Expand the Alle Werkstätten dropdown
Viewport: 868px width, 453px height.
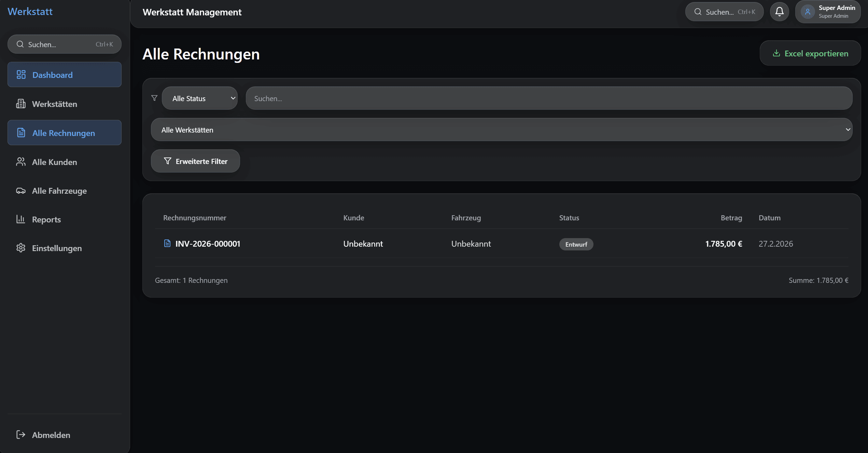(501, 130)
